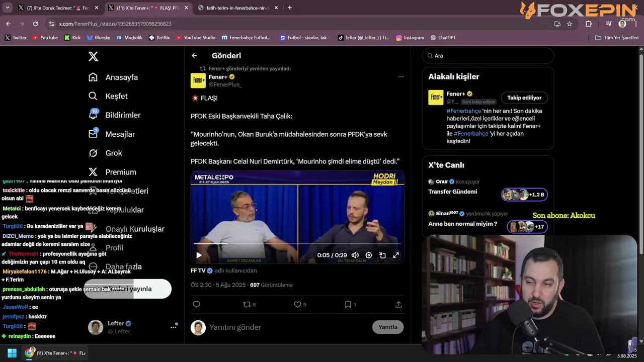644x362 pixels.
Task: Open Maçkolik bookmark
Action: [x=129, y=38]
